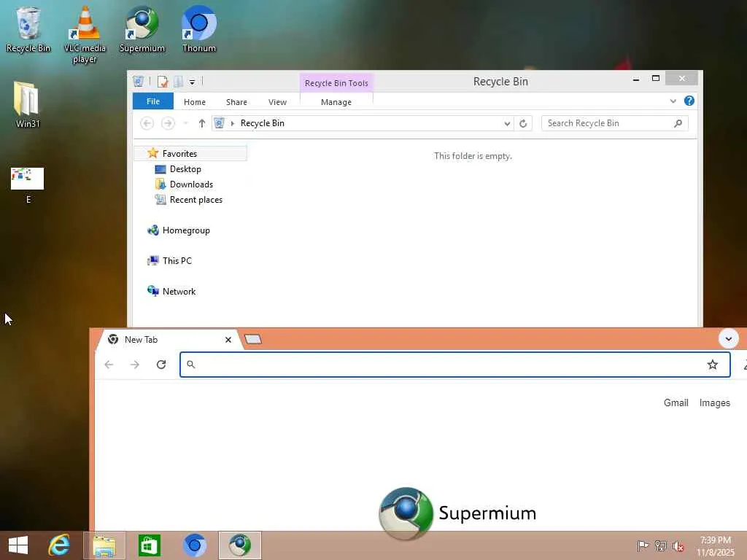Open the Recycle Bin desktop shortcut
The image size is (747, 560).
point(28,29)
